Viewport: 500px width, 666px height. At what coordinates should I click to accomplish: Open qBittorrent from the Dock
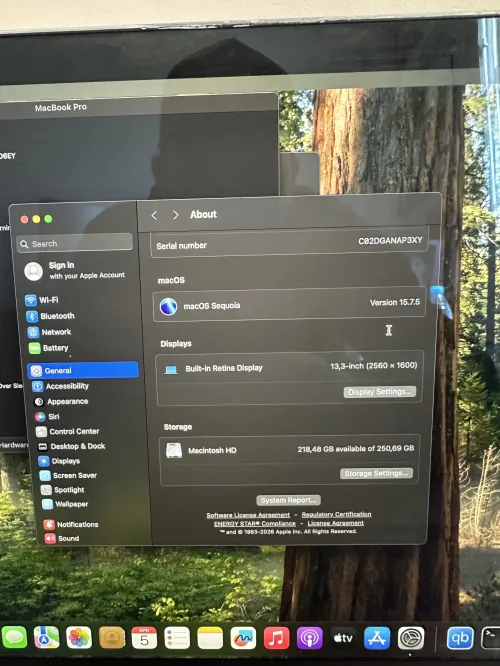pyautogui.click(x=460, y=638)
